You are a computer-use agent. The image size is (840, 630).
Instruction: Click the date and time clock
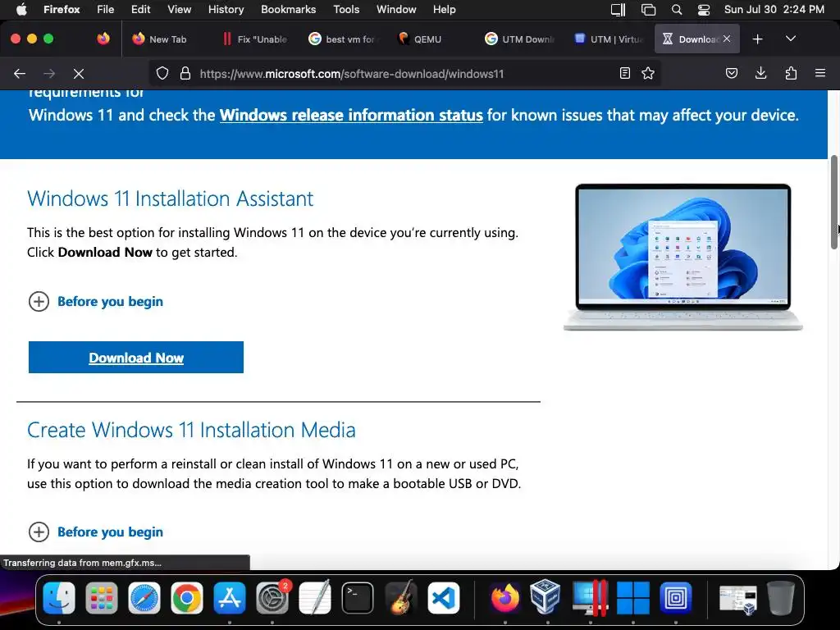(774, 9)
